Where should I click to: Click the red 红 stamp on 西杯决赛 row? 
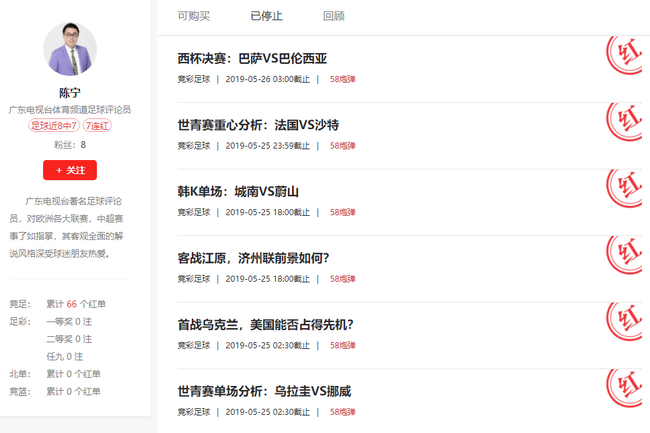629,58
